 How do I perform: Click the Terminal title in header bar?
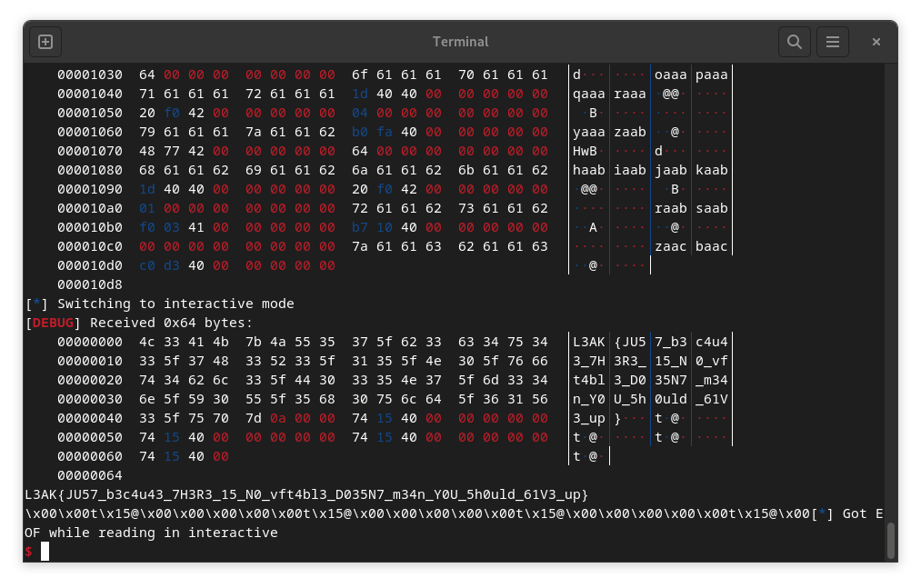[460, 42]
